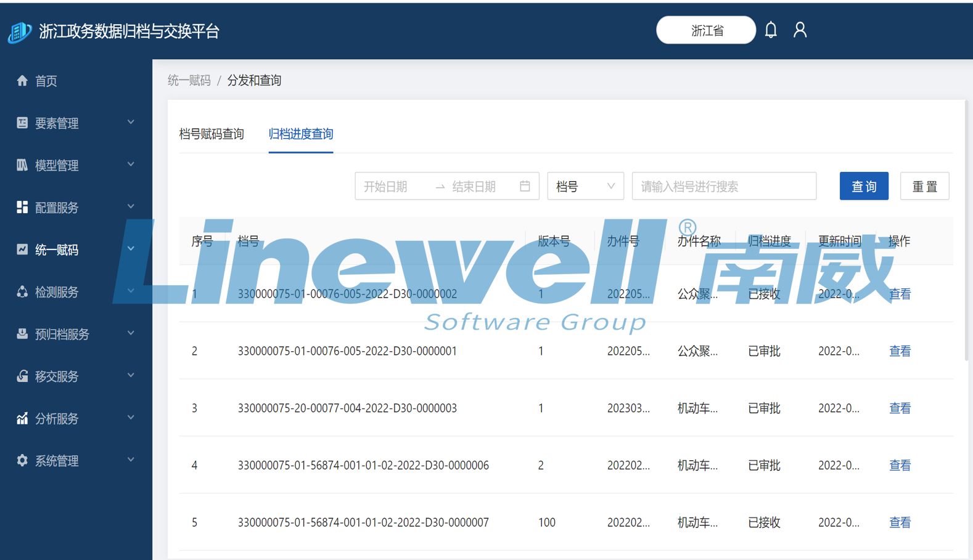Image resolution: width=973 pixels, height=560 pixels.
Task: View details of row 3 via 查看
Action: pos(900,408)
